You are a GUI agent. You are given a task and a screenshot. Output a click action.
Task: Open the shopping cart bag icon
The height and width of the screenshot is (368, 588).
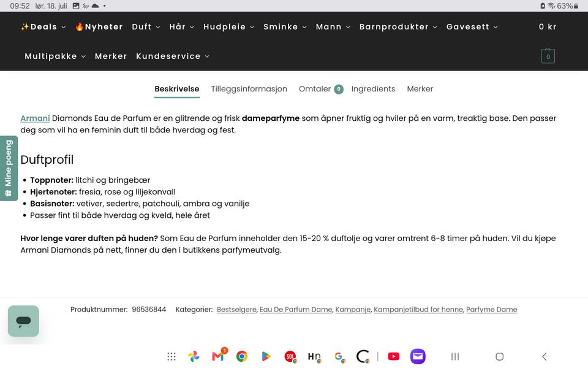point(548,56)
